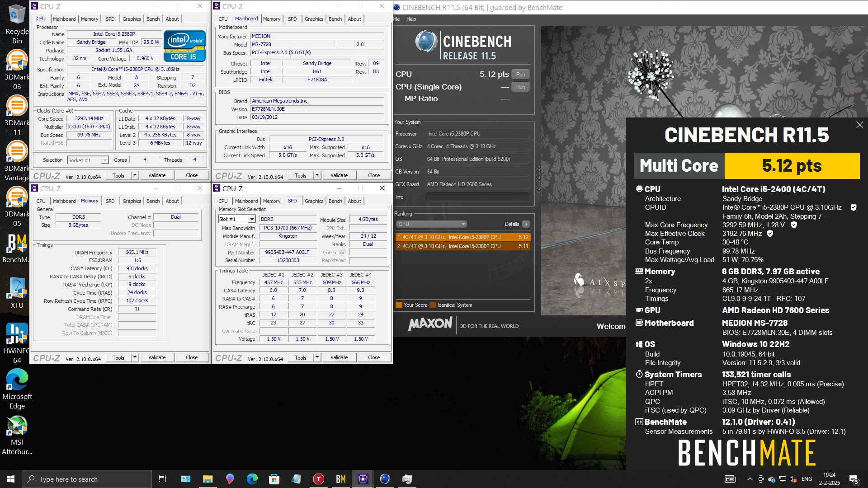
Task: Select Memory tab in top-left CPU-Z window
Action: click(x=90, y=19)
